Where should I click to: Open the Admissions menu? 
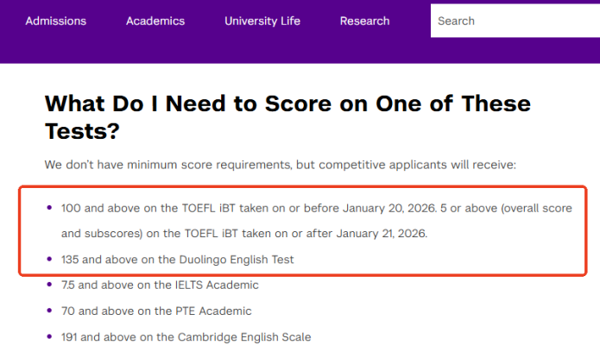[56, 21]
